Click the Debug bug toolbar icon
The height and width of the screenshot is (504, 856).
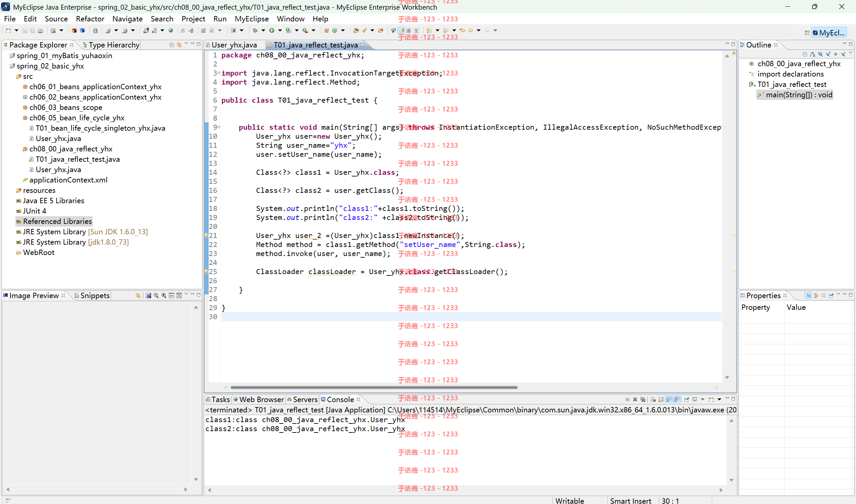click(x=255, y=30)
